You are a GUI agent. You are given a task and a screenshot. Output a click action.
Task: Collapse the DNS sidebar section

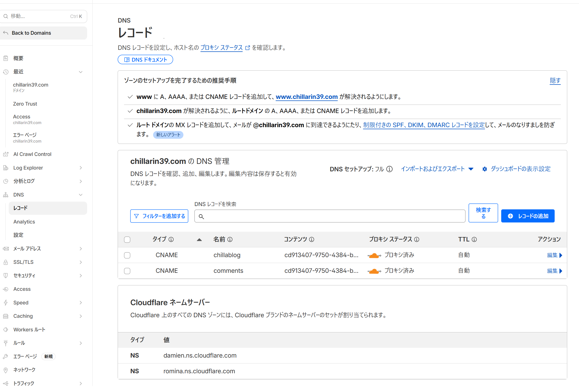[81, 195]
